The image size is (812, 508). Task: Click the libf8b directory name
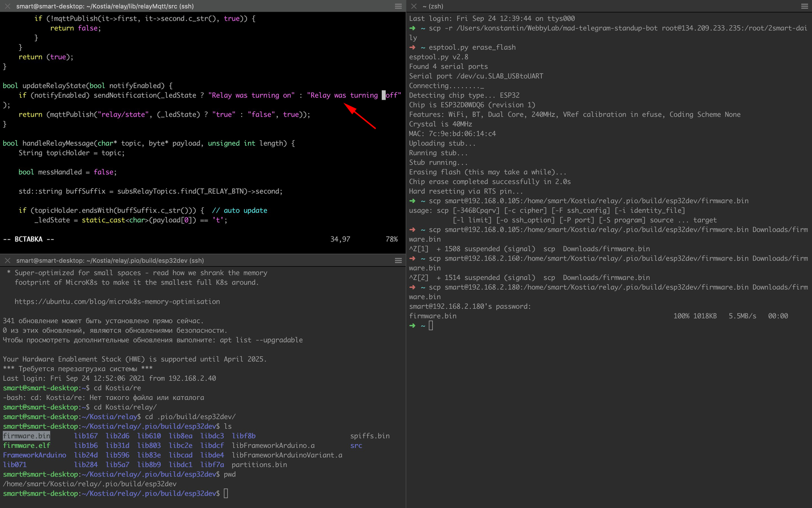(244, 436)
